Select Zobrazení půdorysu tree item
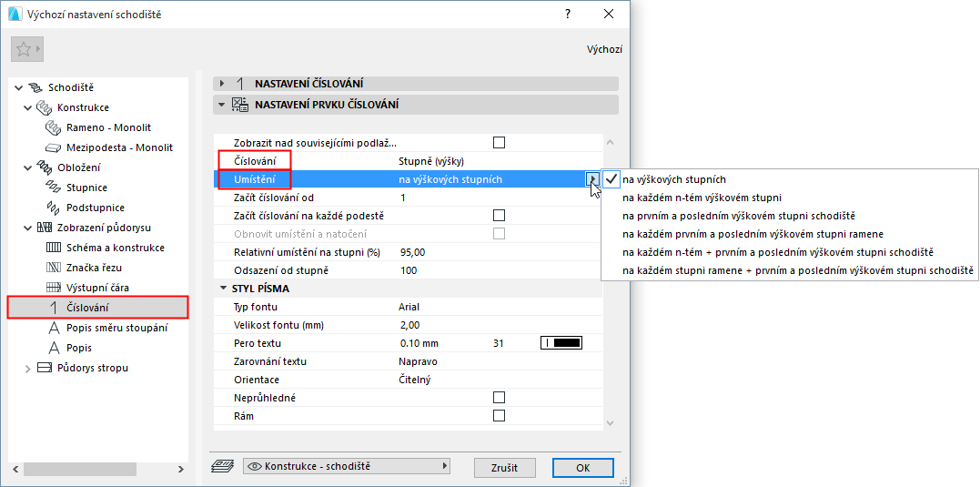 [104, 228]
